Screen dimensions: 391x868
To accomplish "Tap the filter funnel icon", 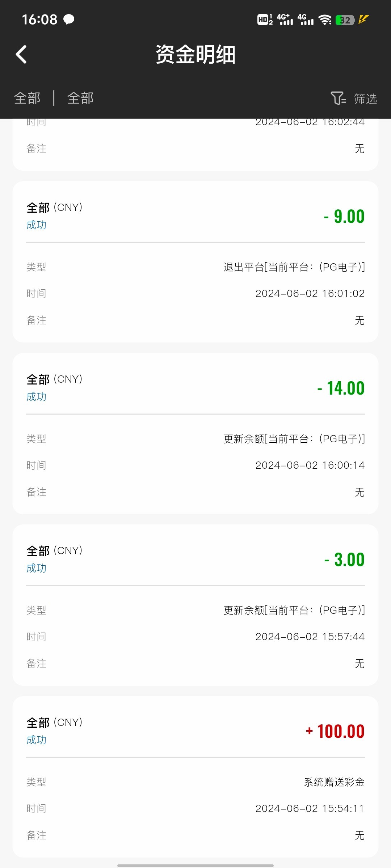I will [338, 98].
